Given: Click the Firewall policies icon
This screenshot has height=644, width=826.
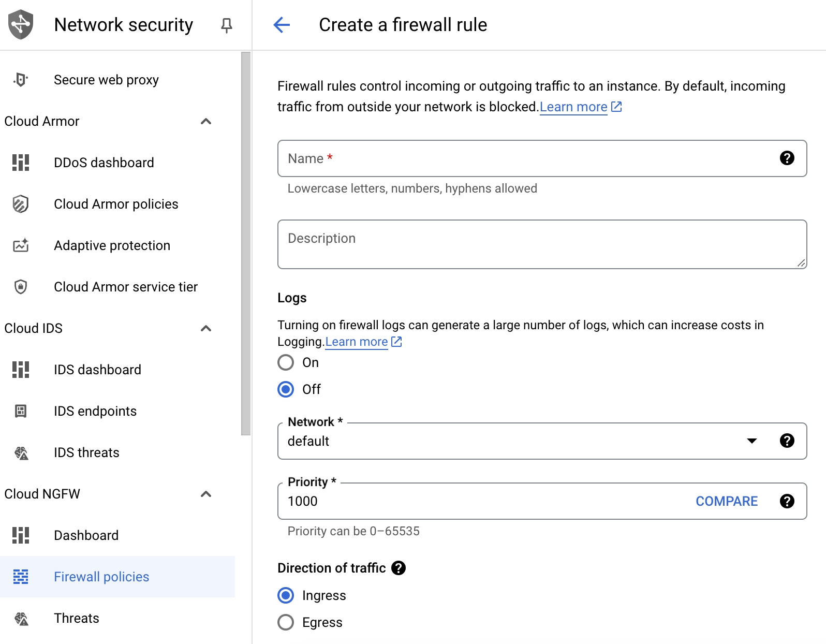Looking at the screenshot, I should [x=21, y=577].
